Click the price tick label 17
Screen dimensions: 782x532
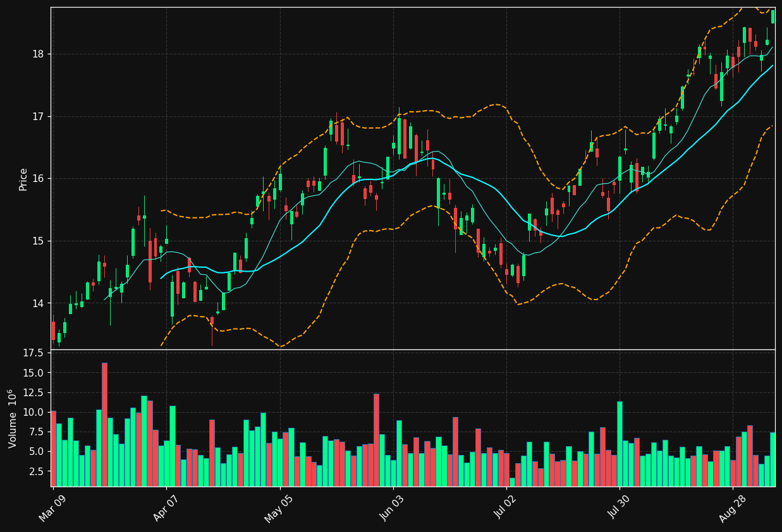38,116
